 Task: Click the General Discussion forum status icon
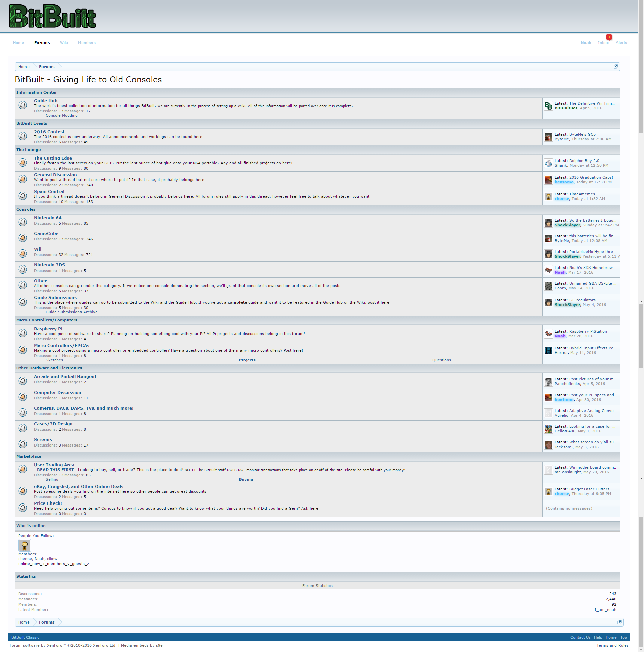tap(22, 179)
